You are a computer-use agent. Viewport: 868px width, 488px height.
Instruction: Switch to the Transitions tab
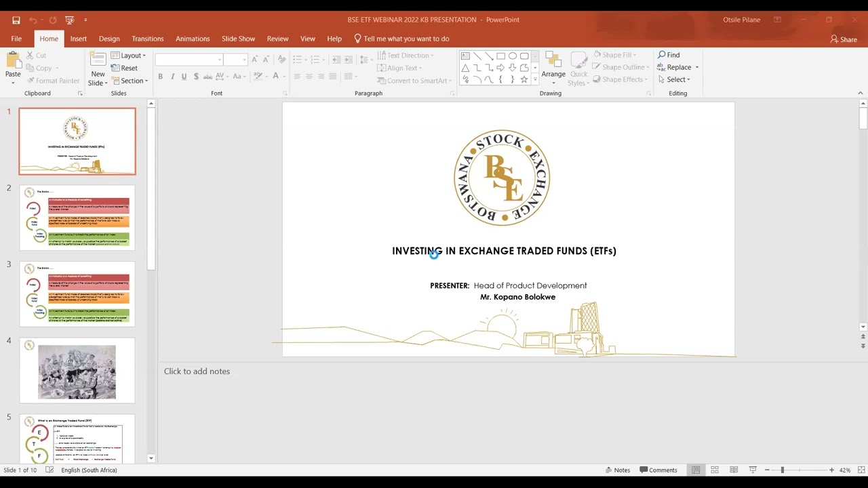tap(148, 39)
